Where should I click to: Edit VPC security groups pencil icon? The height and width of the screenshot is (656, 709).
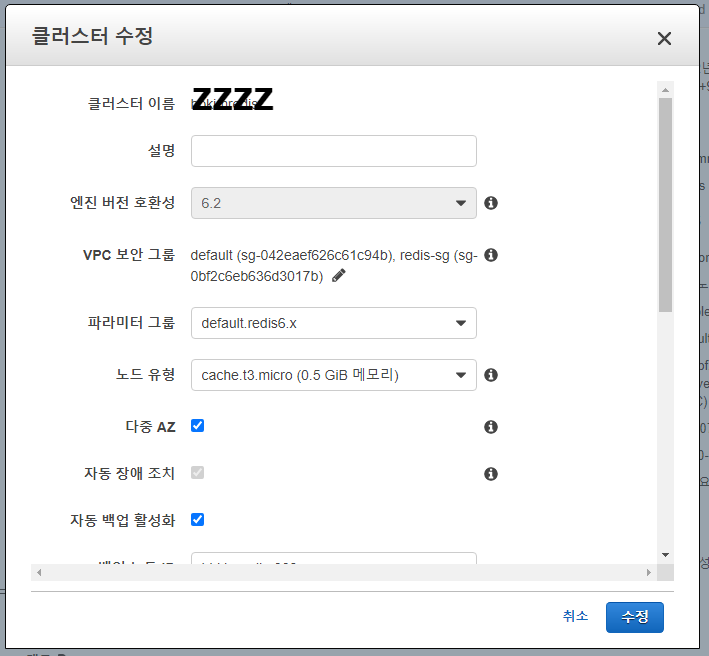339,275
